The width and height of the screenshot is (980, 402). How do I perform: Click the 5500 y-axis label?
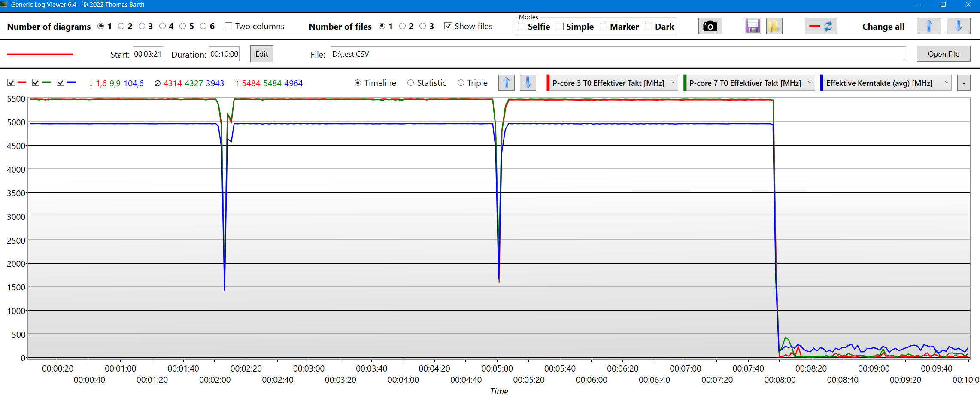click(x=16, y=99)
